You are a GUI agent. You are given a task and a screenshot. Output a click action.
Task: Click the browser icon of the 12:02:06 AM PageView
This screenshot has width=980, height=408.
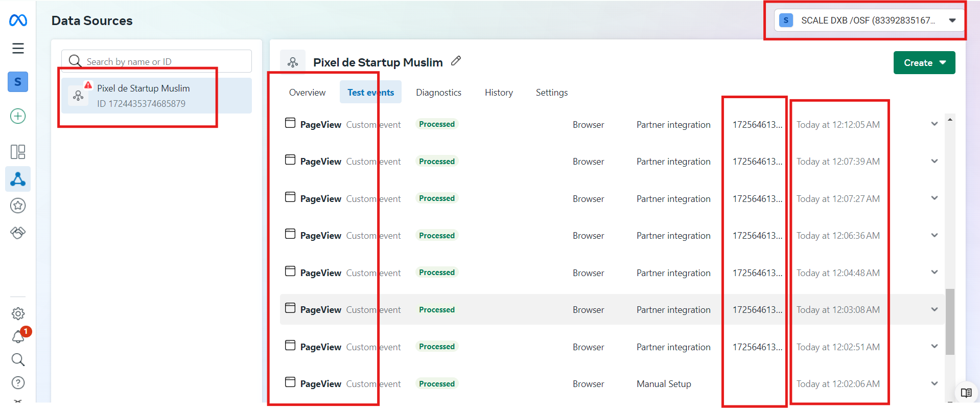(x=290, y=382)
